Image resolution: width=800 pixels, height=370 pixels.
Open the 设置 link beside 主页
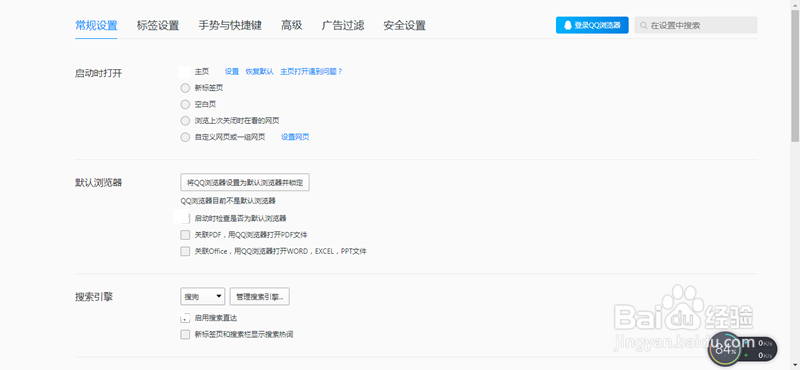click(x=232, y=71)
